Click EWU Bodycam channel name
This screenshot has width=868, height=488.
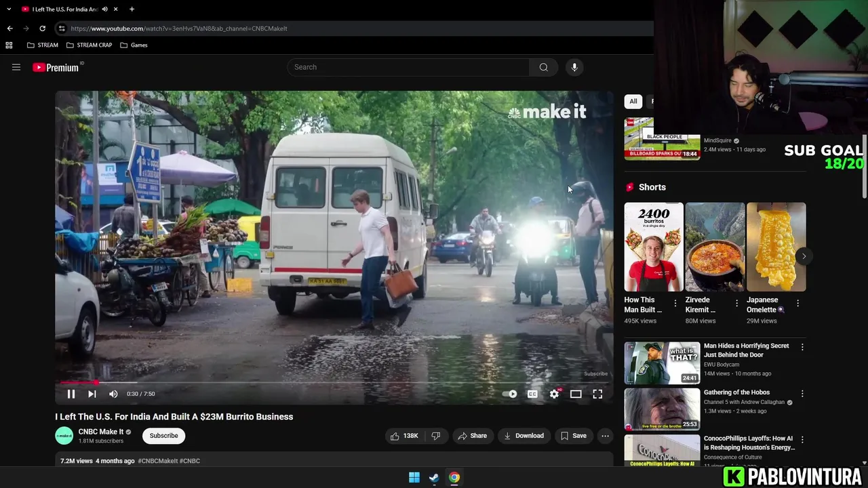click(x=722, y=365)
